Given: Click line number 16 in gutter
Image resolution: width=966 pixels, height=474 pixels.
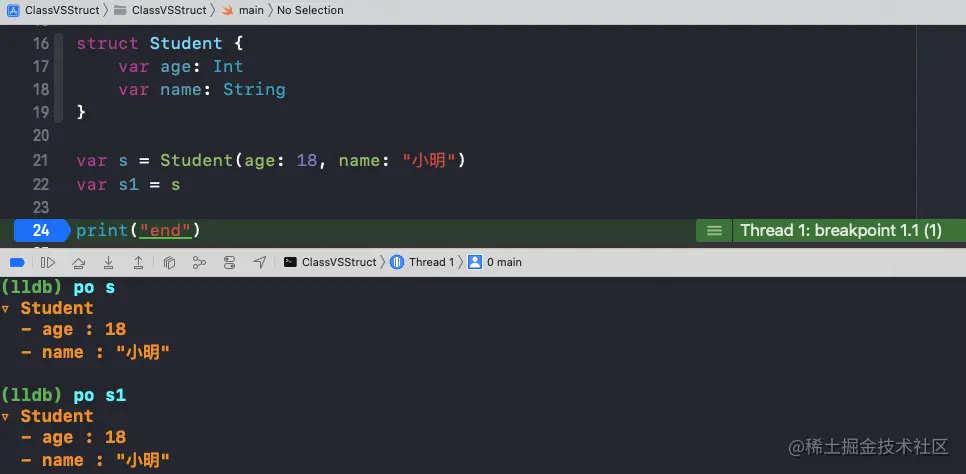Looking at the screenshot, I should [41, 43].
